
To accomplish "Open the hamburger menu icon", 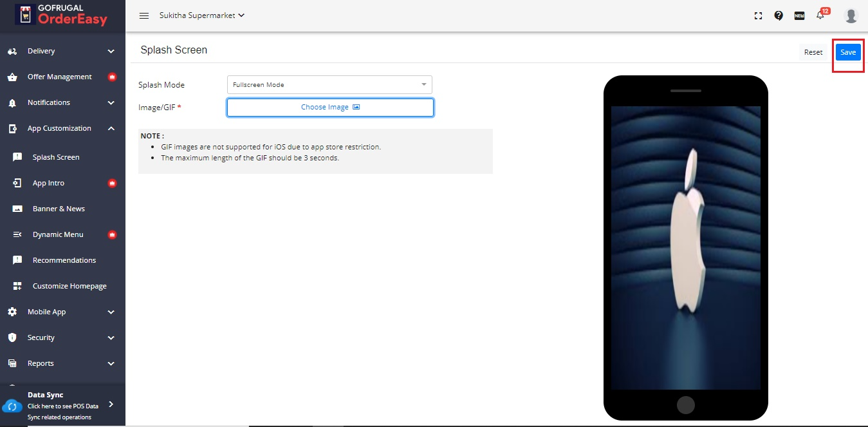I will 144,15.
